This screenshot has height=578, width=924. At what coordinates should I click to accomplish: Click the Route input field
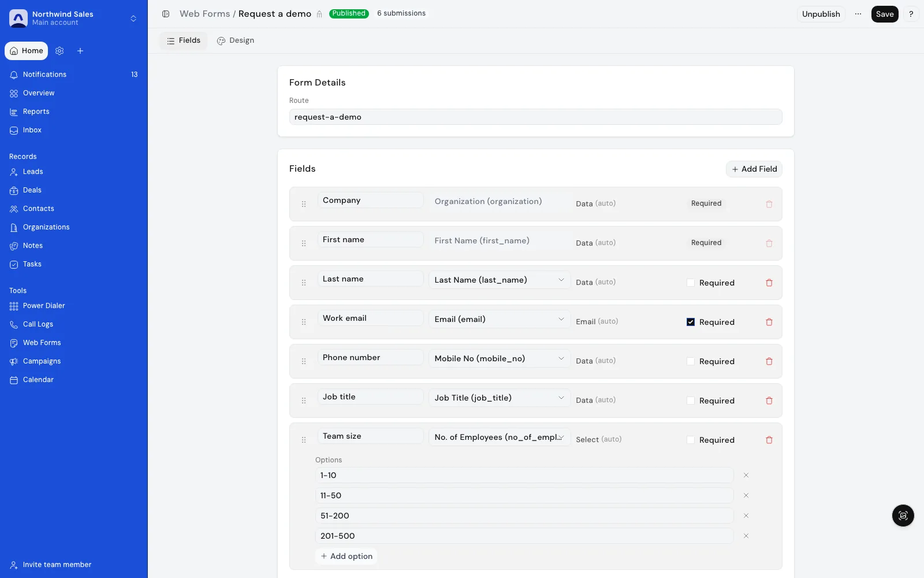coord(535,117)
